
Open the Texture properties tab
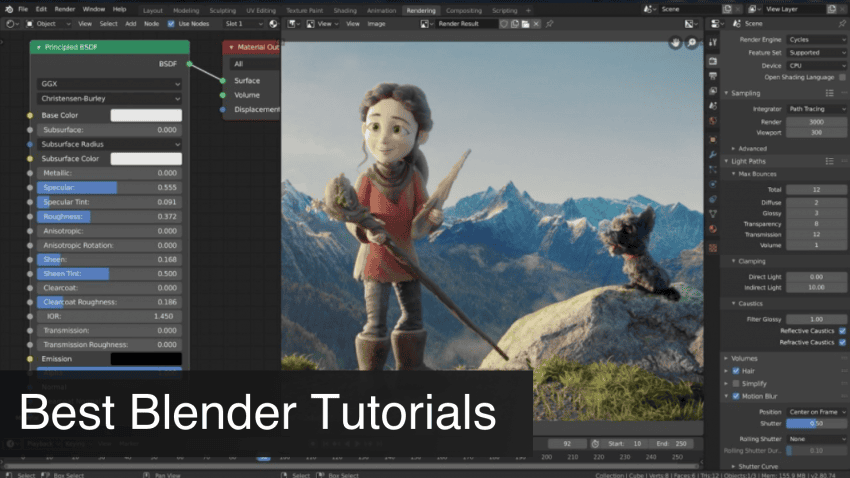pos(713,248)
